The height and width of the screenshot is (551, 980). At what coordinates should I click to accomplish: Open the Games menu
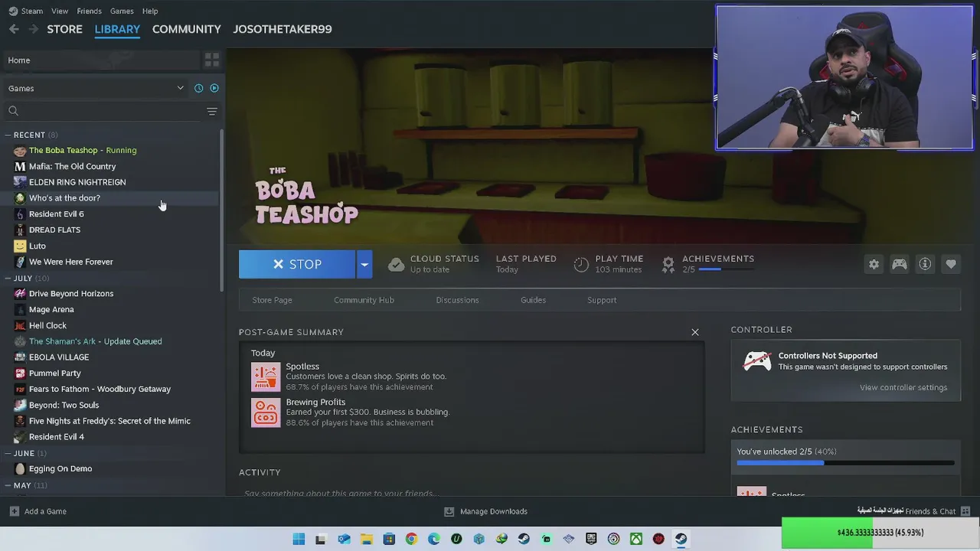click(x=122, y=11)
